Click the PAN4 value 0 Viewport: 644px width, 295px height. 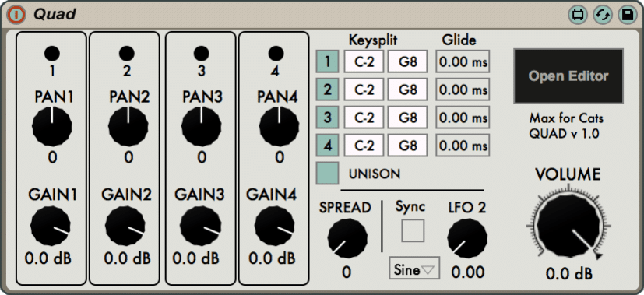(280, 157)
